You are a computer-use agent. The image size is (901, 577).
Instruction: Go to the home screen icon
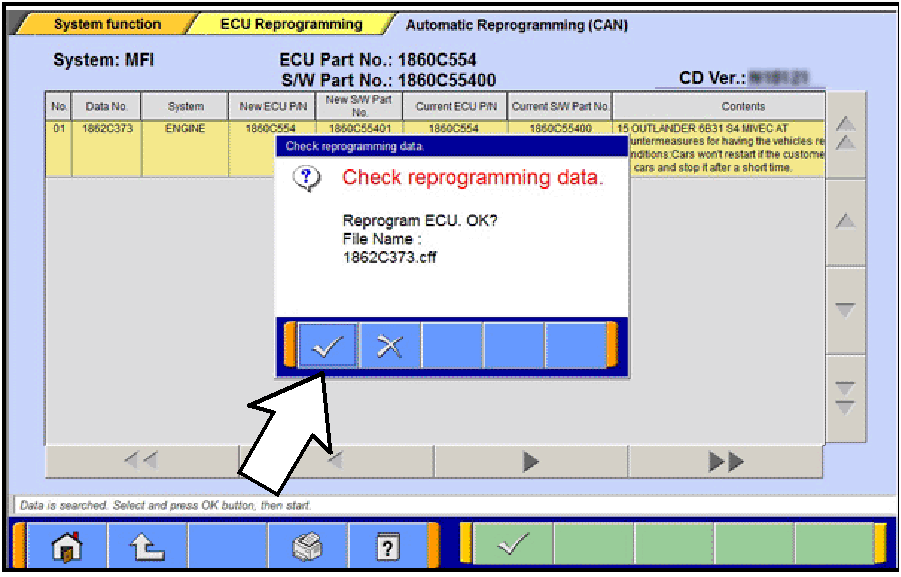coord(68,546)
